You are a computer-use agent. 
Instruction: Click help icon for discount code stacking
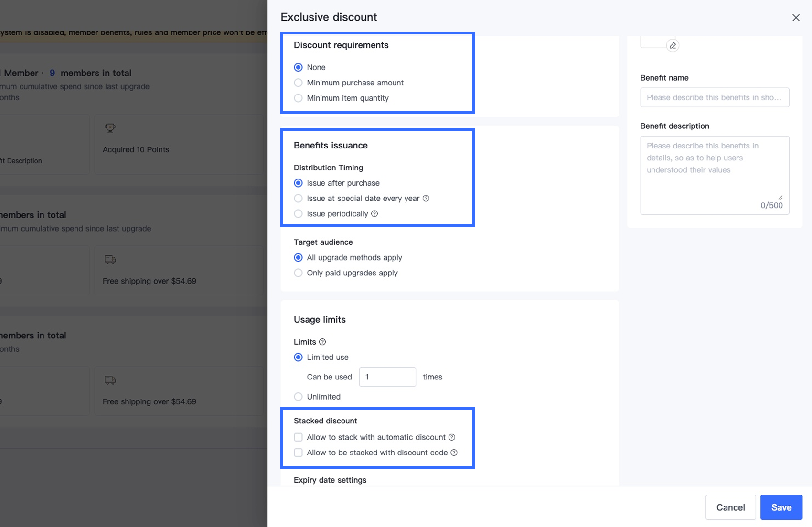click(454, 453)
